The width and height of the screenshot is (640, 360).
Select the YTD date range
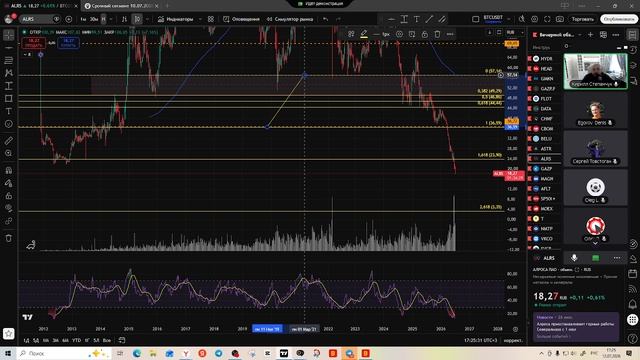76,340
